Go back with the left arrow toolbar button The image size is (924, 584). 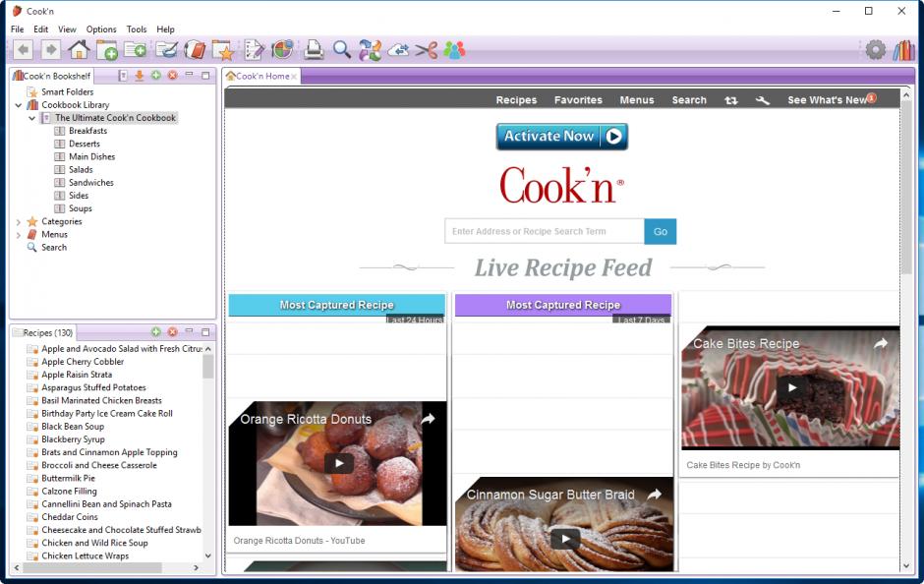point(23,50)
